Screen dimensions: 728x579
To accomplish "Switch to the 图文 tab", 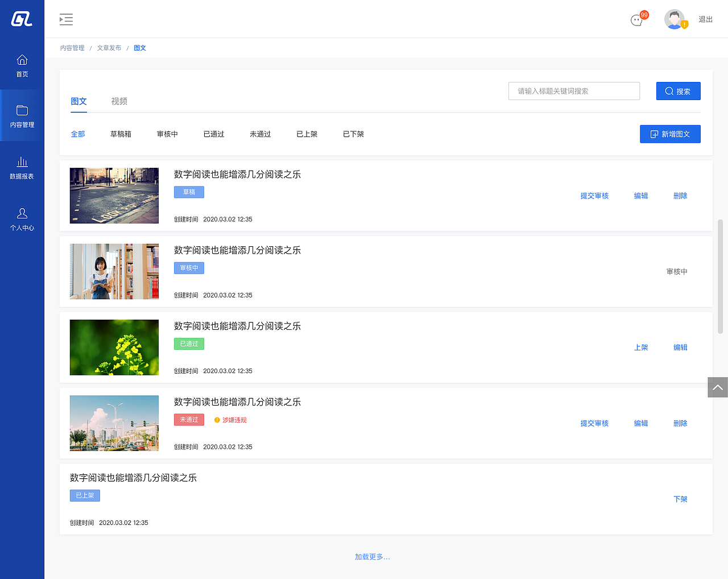I will coord(78,101).
